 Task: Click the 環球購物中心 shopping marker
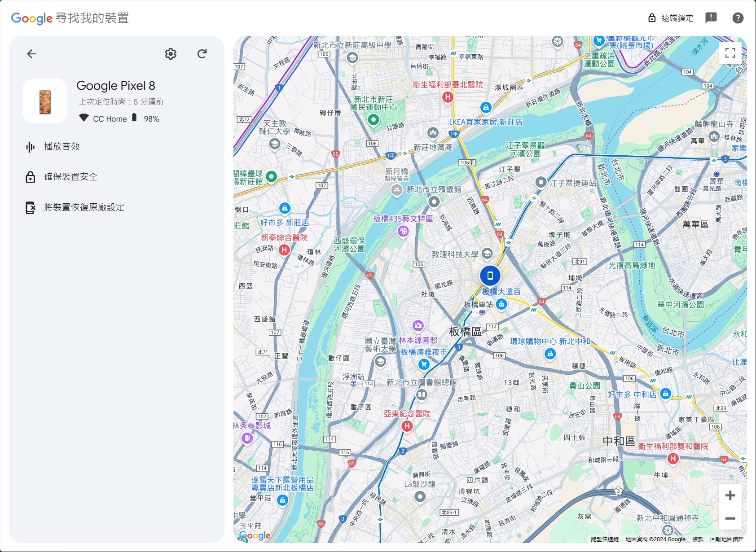pos(550,354)
